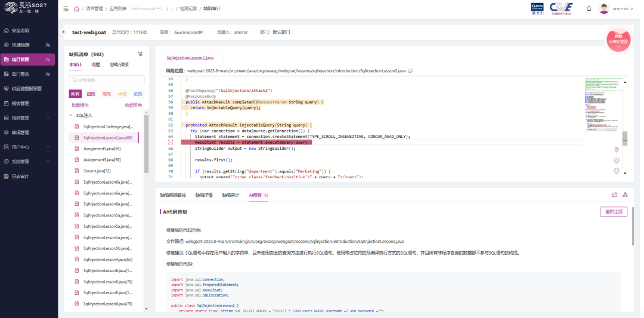The height and width of the screenshot is (318, 644).
Task: Open the defect list filter icon
Action: [x=140, y=54]
